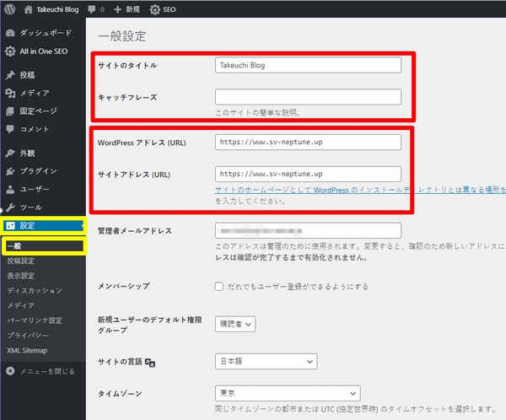
Task: Click the translation icon beside サイトの言語
Action: (150, 363)
